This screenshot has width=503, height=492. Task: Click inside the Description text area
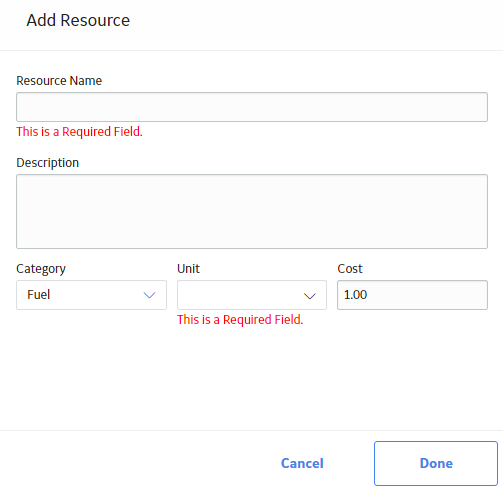point(252,211)
